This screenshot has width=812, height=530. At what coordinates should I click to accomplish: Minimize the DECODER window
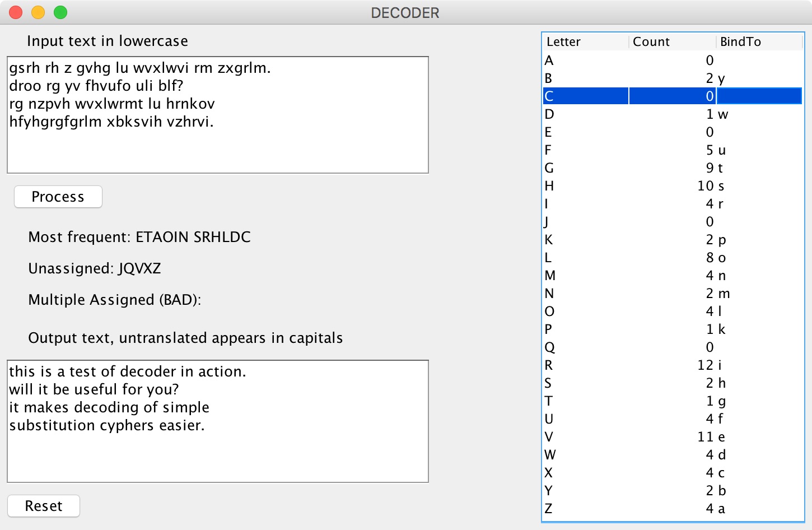click(x=38, y=12)
